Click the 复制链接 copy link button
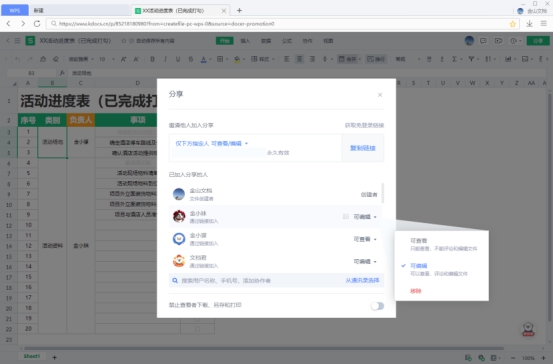The height and width of the screenshot is (364, 553). [x=363, y=148]
